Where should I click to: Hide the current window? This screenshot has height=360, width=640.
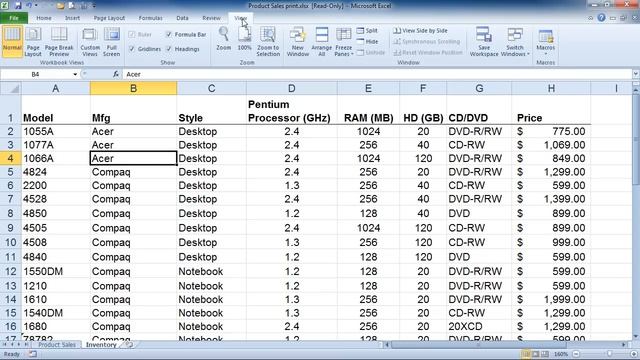coord(367,42)
